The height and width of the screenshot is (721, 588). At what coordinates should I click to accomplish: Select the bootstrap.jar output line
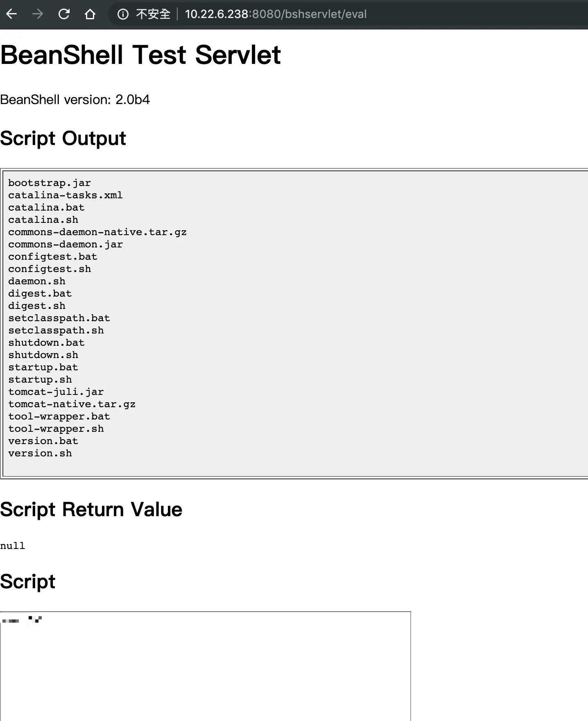50,183
